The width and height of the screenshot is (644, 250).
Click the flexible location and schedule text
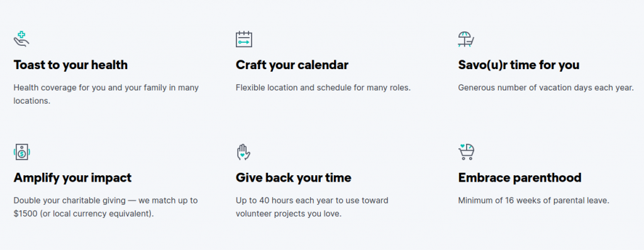[323, 87]
